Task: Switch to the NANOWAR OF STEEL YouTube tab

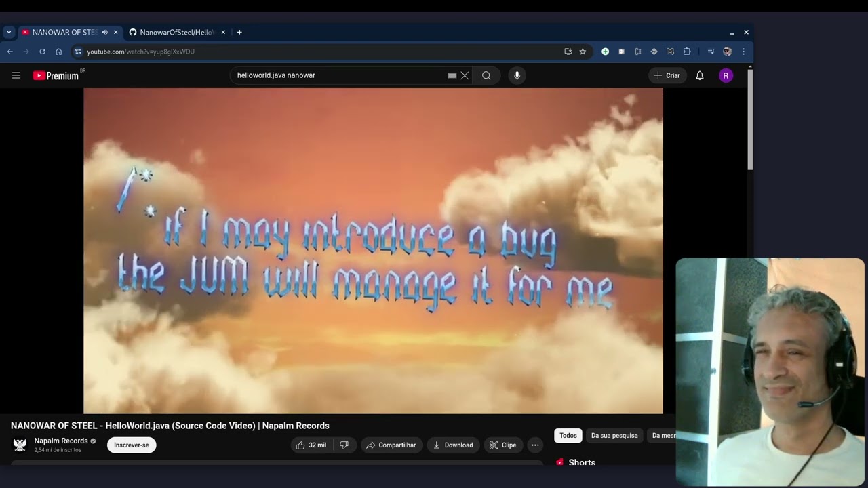Action: [64, 32]
